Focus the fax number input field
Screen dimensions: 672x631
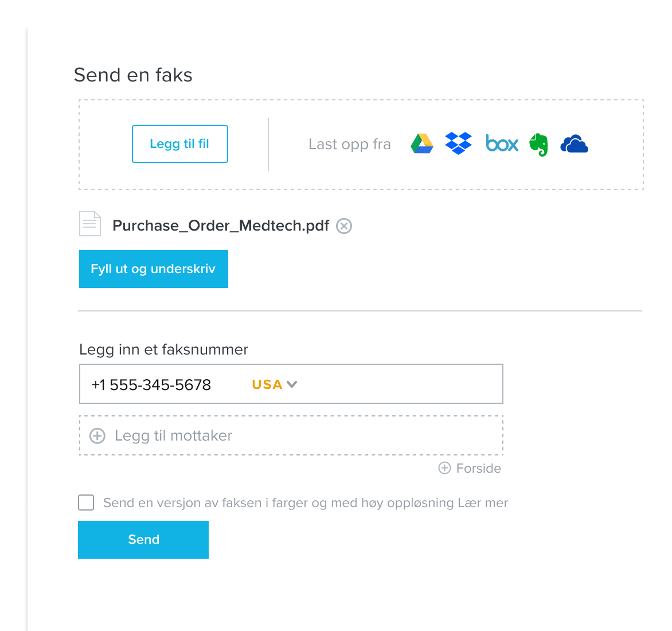291,384
